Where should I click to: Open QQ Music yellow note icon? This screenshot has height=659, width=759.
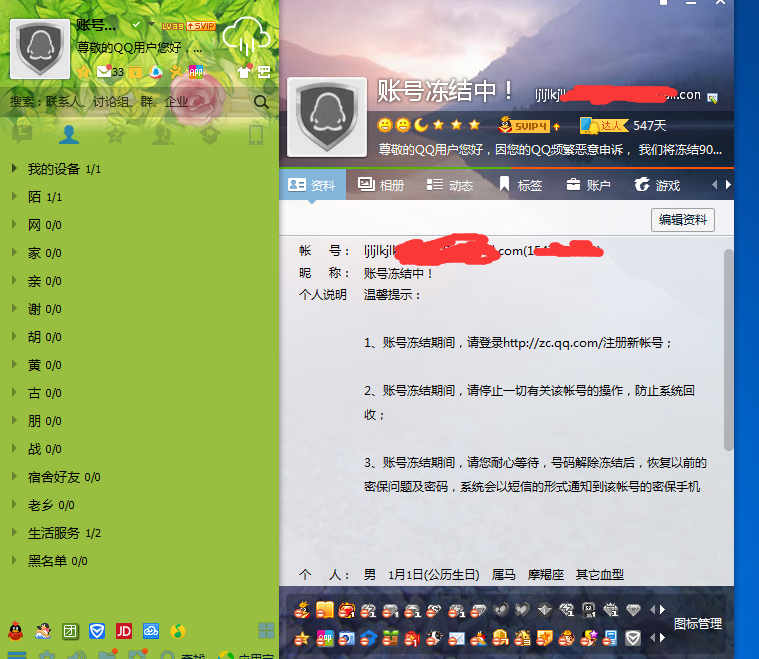point(178,631)
